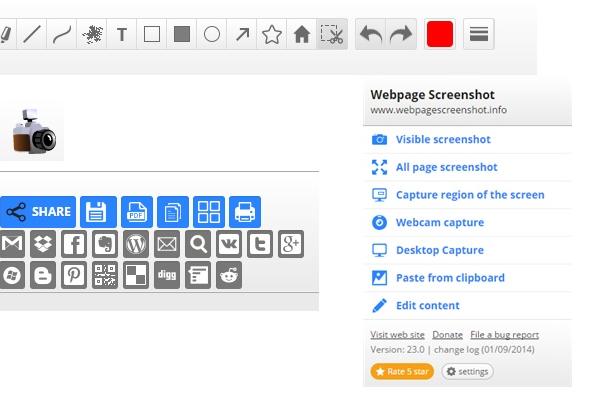Viewport: 600px width, 400px height.
Task: Activate the crop scissors tool
Action: 332,34
